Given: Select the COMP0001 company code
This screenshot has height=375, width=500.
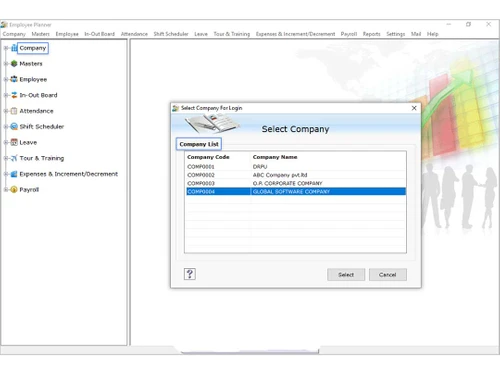Looking at the screenshot, I should [x=201, y=167].
